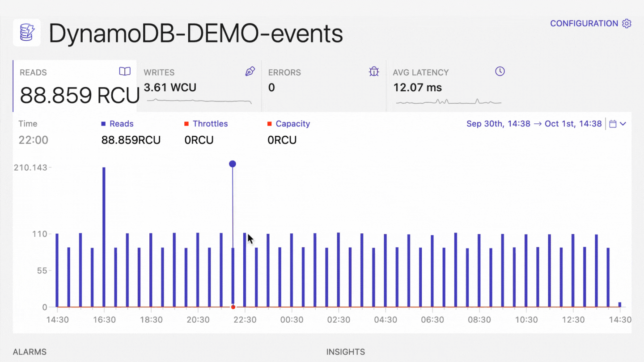Toggle the Reads series in the chart legend
Image resolution: width=644 pixels, height=362 pixels.
click(117, 124)
